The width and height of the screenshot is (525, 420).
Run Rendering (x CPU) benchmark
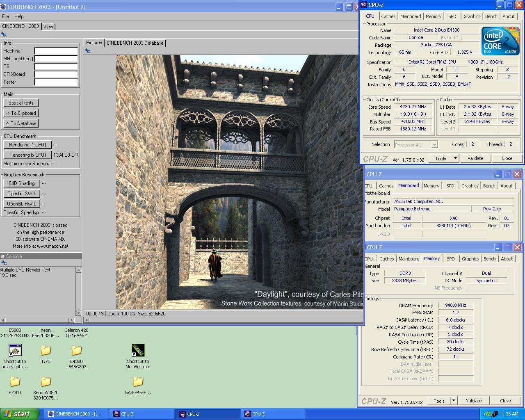pos(27,155)
